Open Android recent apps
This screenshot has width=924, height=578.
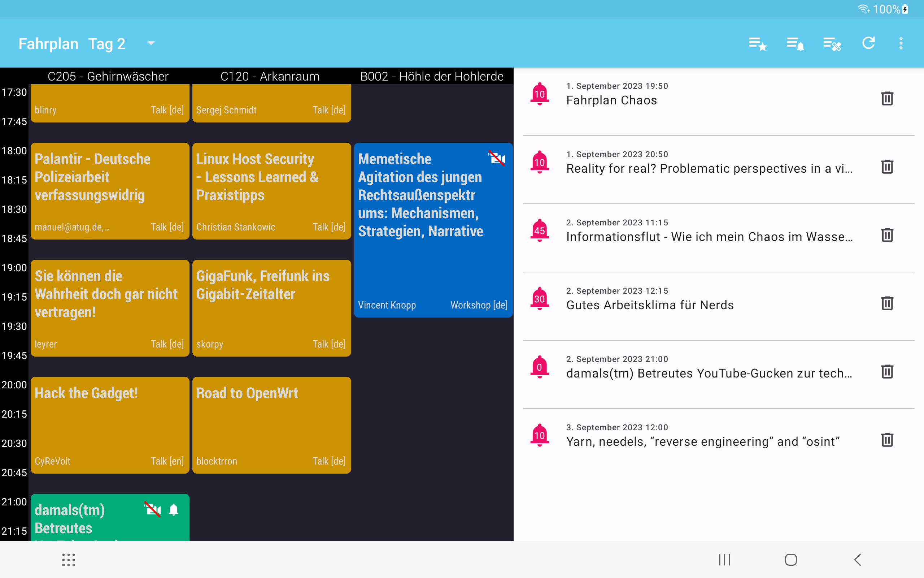pos(724,560)
